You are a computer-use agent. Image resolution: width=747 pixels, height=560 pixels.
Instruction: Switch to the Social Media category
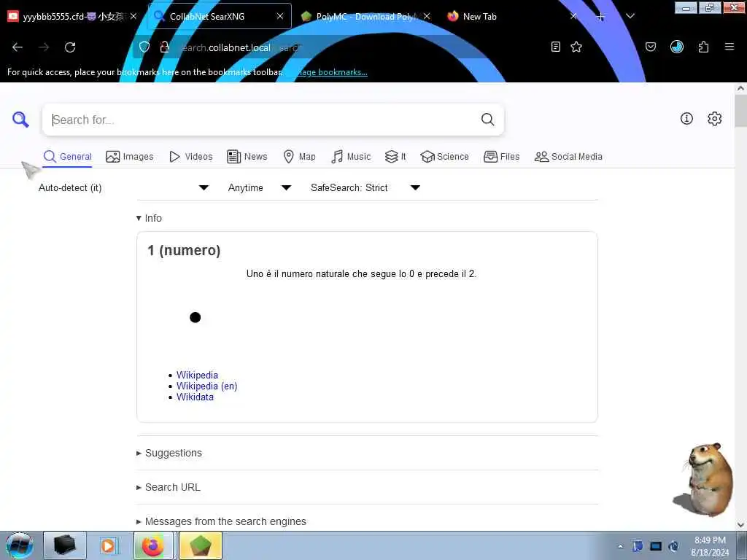coord(568,157)
